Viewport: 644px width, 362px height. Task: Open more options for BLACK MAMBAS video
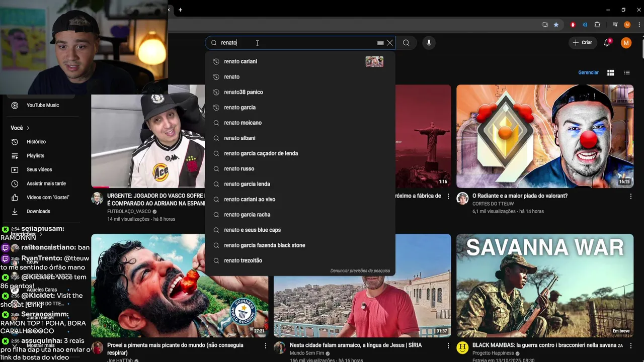coord(630,346)
